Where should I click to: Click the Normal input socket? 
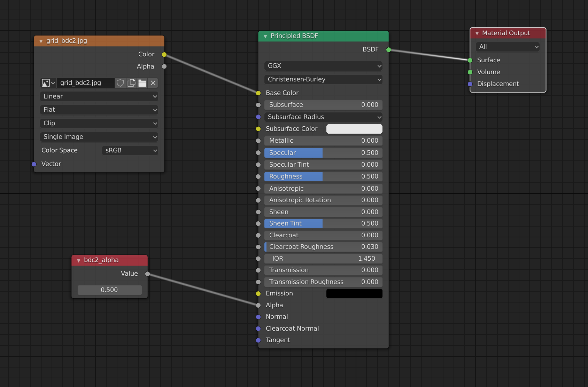(x=258, y=317)
